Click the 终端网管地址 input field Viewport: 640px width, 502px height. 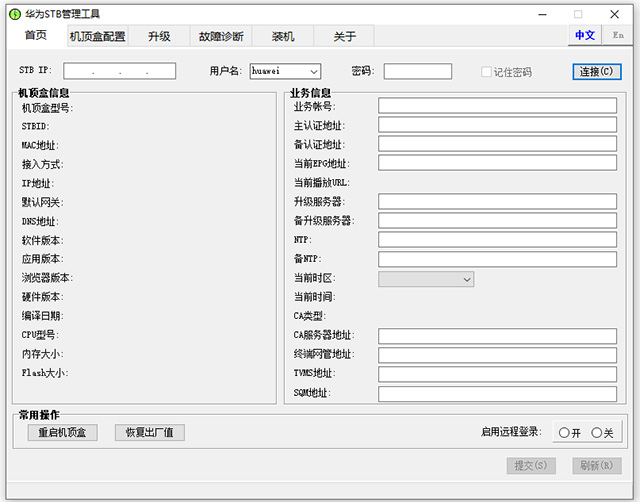pos(497,355)
